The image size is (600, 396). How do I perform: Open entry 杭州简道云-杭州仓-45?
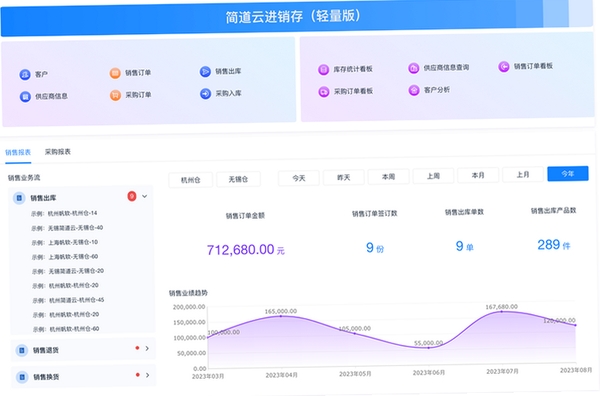[x=77, y=300]
